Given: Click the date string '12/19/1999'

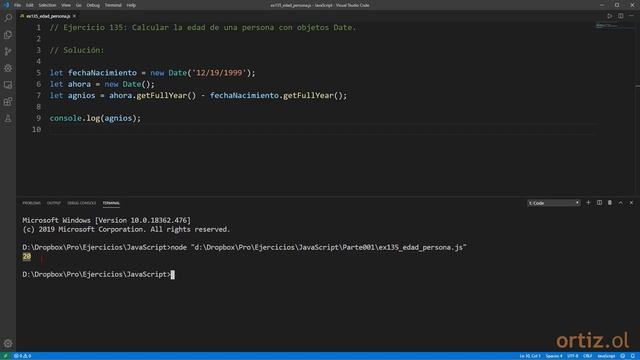Looking at the screenshot, I should click(219, 73).
